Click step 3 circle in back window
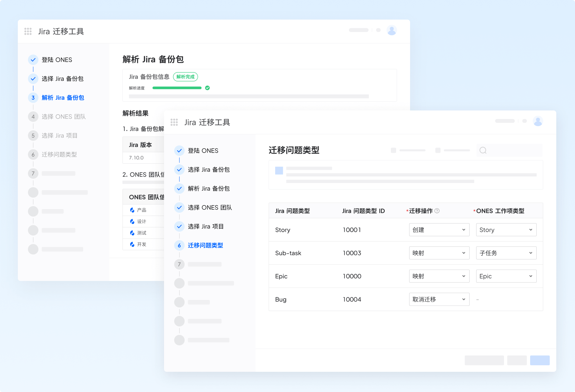Viewport: 575px width, 392px height. coord(33,98)
